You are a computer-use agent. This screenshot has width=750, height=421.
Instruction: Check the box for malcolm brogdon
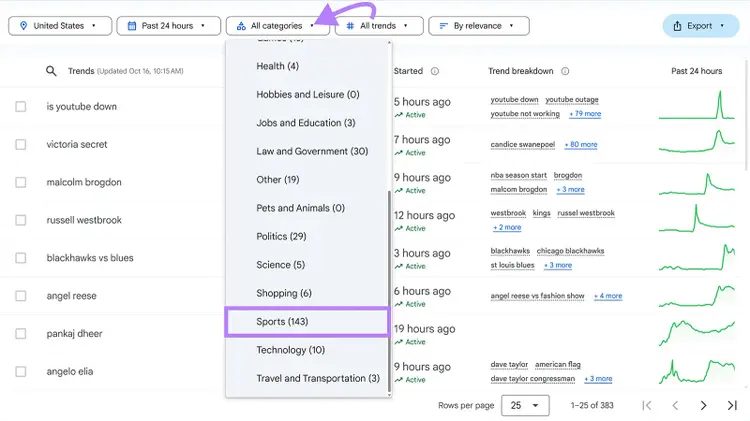click(x=21, y=182)
